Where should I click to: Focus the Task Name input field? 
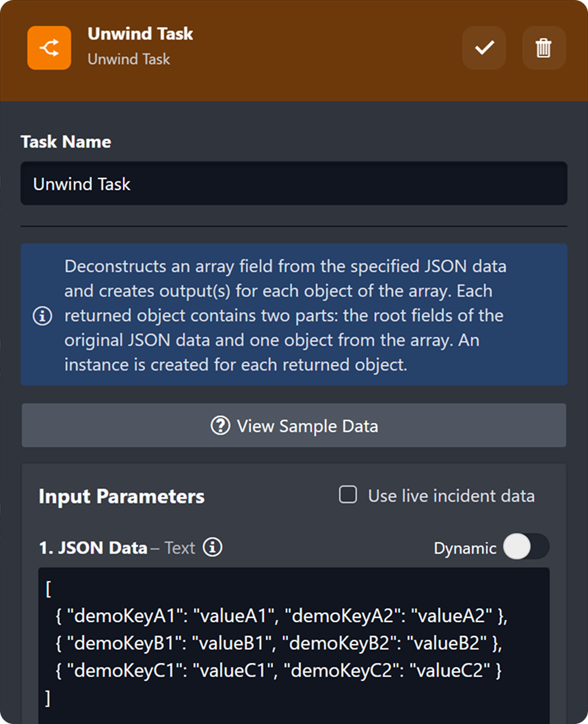point(293,183)
